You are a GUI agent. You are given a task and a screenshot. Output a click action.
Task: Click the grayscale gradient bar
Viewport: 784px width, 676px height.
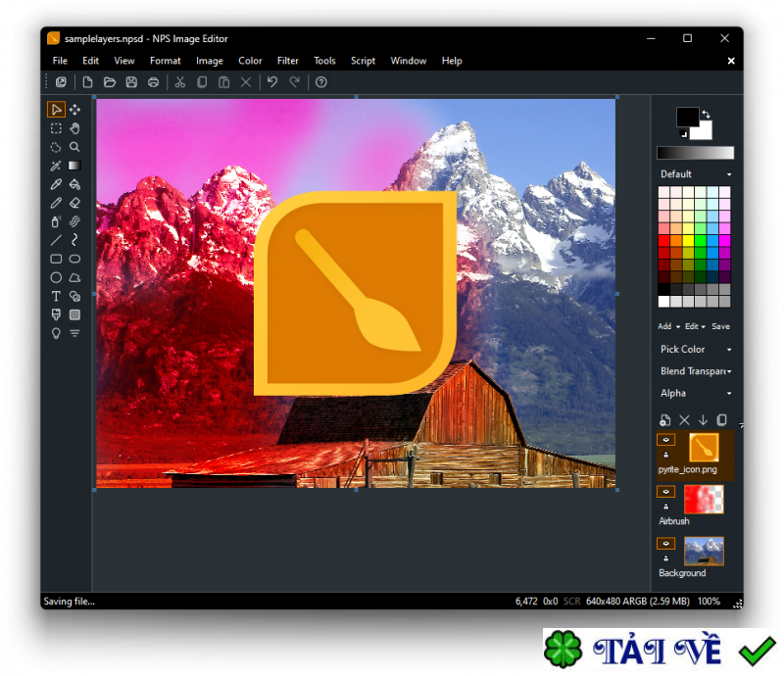(696, 153)
